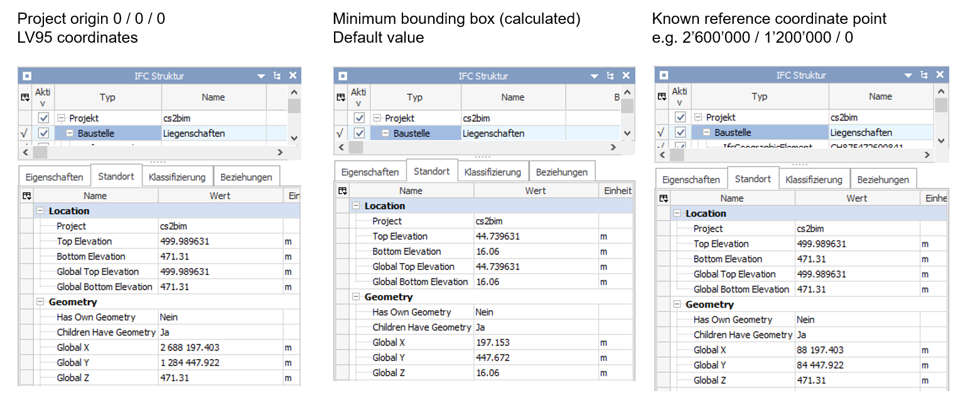This screenshot has width=980, height=405.
Task: Click Global X value 197.153 in Minimum bounding box panel
Action: tap(492, 342)
